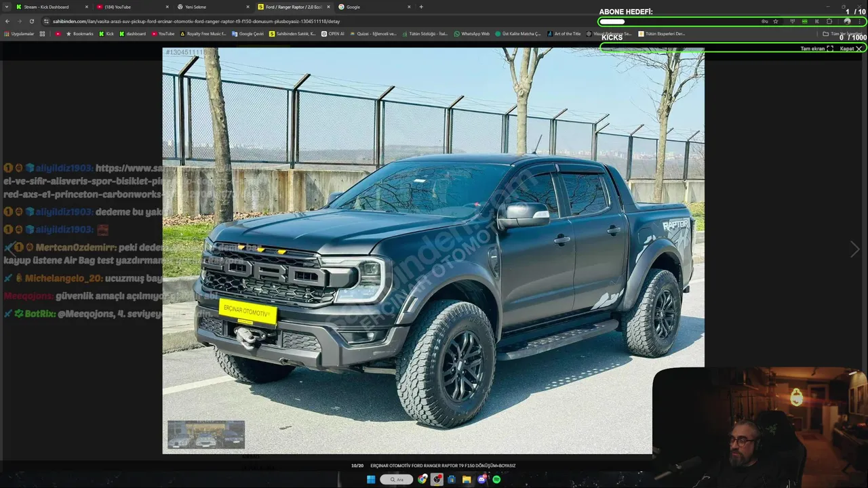Viewport: 868px width, 488px height.
Task: Click the 10/20 photo counter
Action: tap(357, 466)
